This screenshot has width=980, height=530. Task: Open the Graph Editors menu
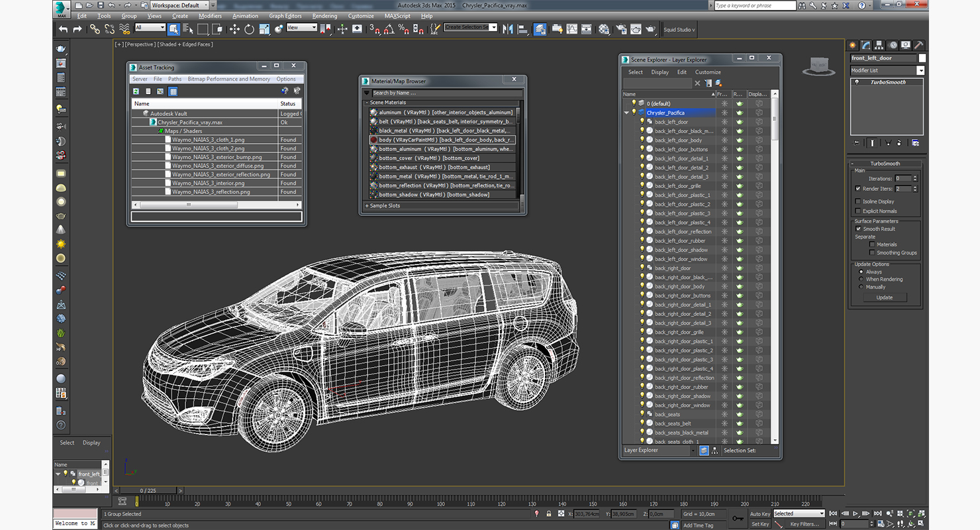(285, 16)
